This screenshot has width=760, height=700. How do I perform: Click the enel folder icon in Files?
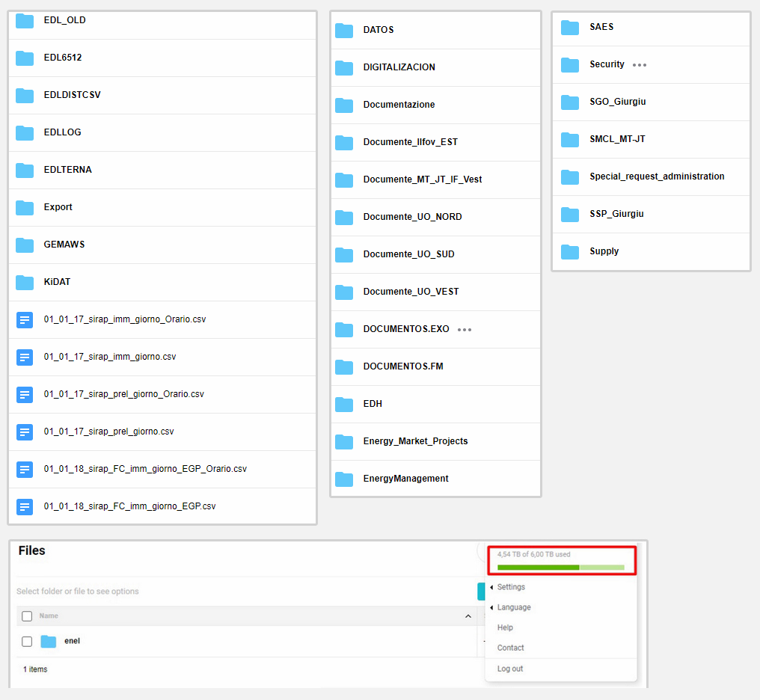click(49, 642)
